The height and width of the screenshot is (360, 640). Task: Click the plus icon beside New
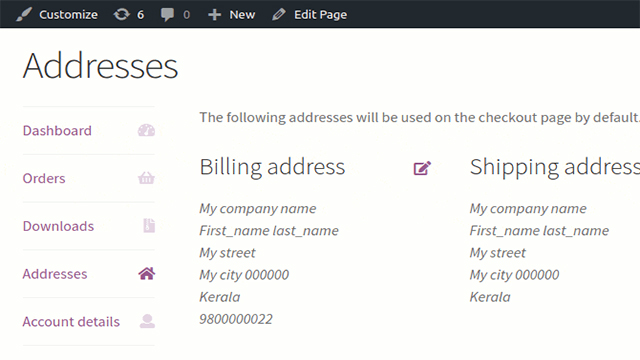[214, 15]
